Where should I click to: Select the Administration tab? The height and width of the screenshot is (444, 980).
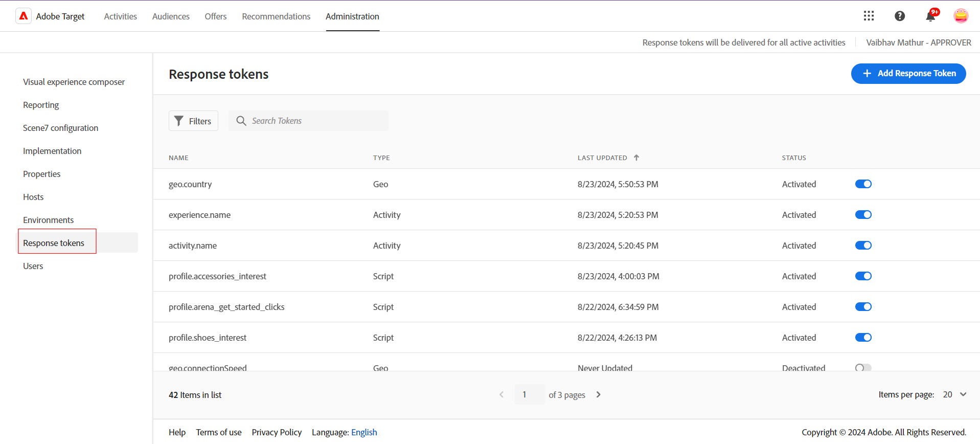click(x=352, y=16)
